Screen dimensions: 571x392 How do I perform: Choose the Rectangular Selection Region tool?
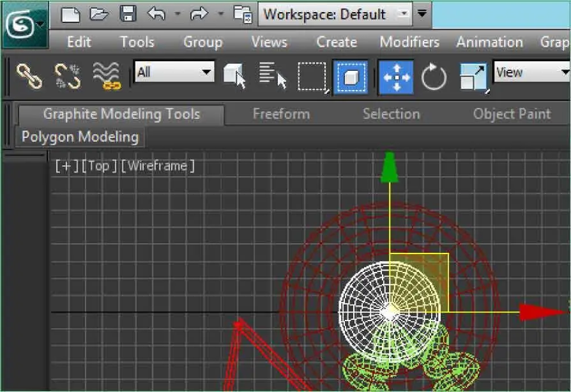[x=313, y=77]
